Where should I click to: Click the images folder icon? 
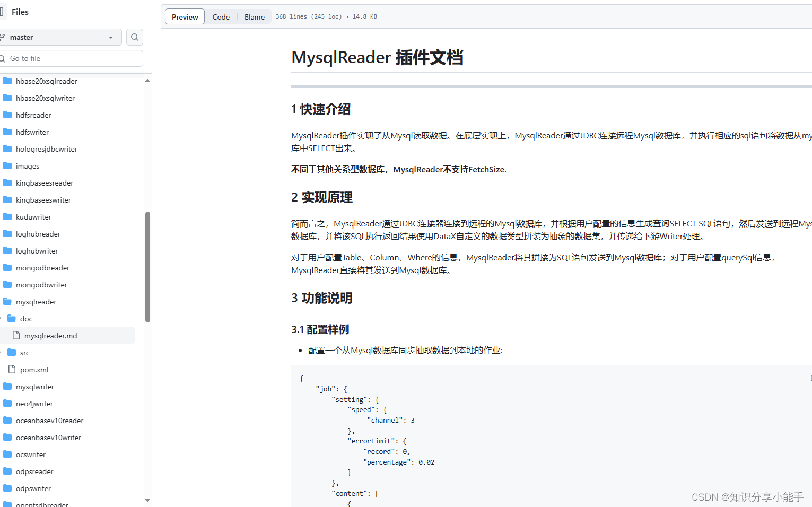point(7,166)
